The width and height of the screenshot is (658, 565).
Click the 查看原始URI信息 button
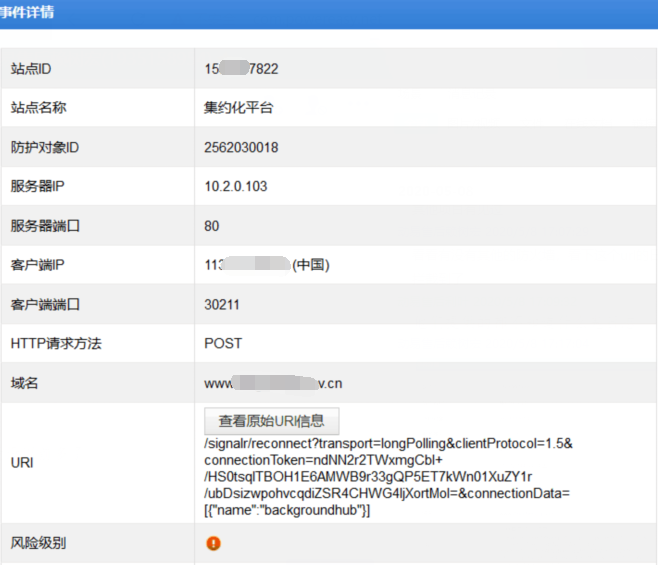click(x=272, y=421)
